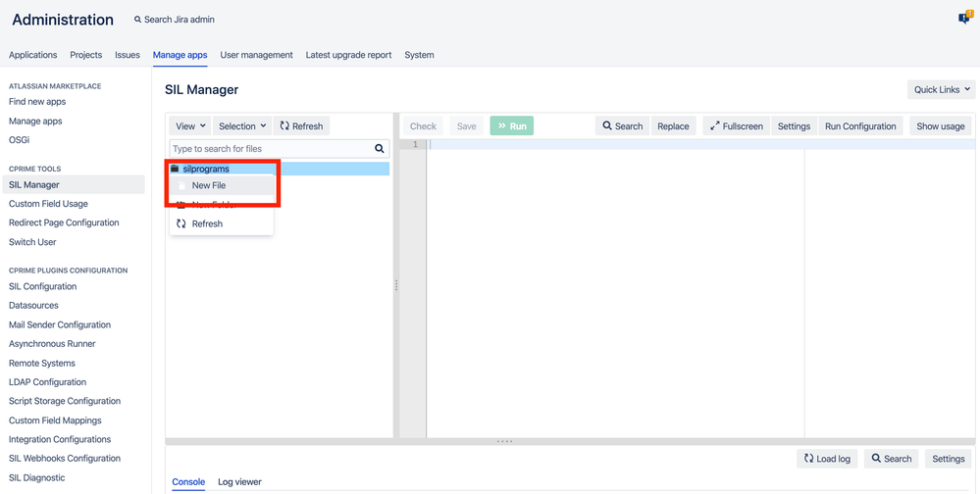Open Custom Field Mappings link

click(x=55, y=420)
